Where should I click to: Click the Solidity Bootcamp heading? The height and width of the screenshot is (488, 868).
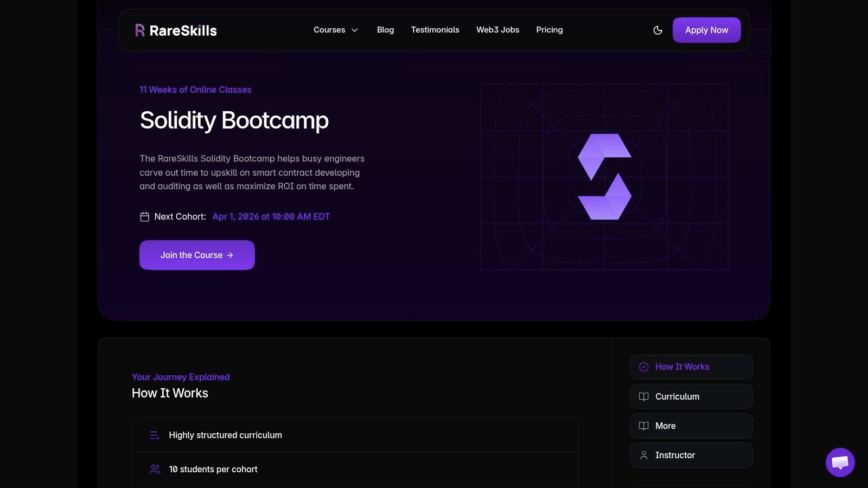click(x=234, y=120)
